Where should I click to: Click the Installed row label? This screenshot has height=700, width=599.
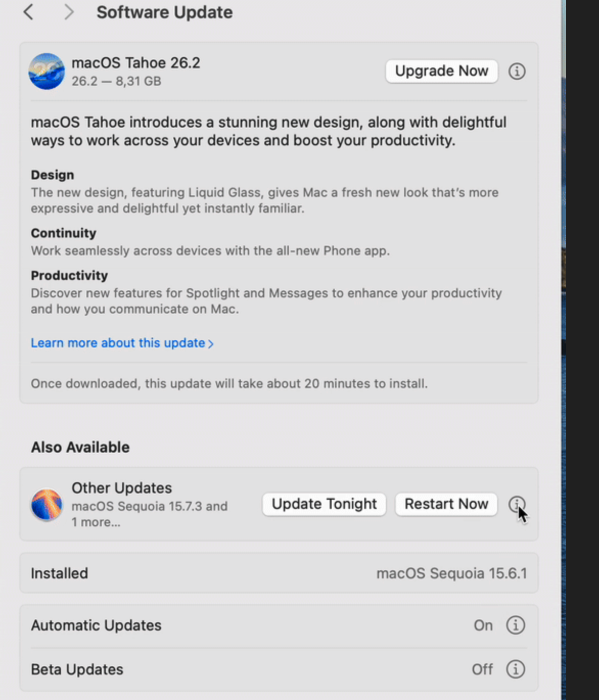59,573
